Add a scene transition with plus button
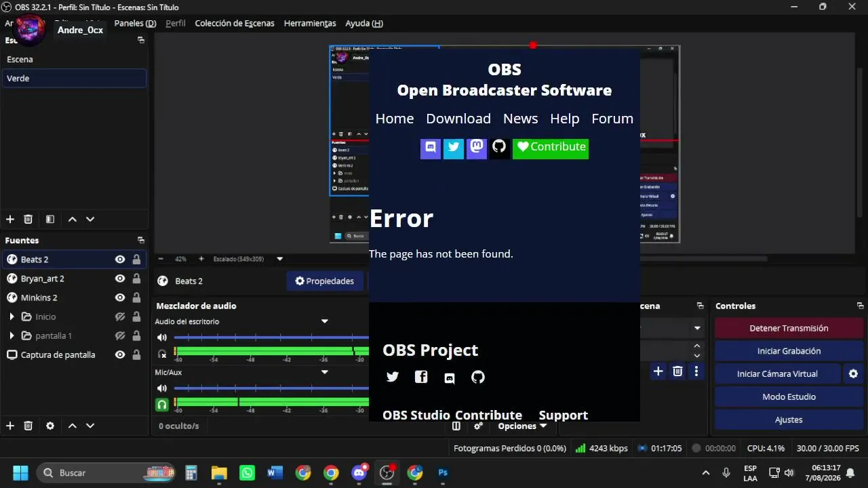This screenshot has width=868, height=488. coord(658,371)
